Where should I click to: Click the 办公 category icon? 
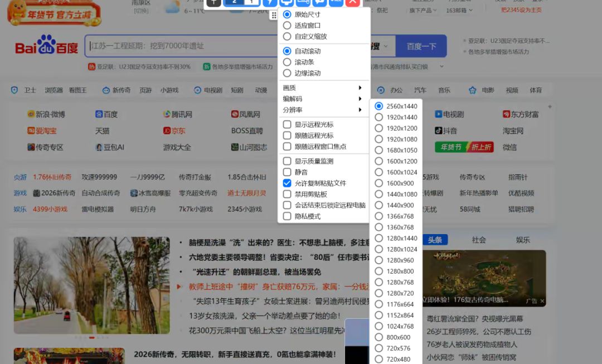click(381, 90)
